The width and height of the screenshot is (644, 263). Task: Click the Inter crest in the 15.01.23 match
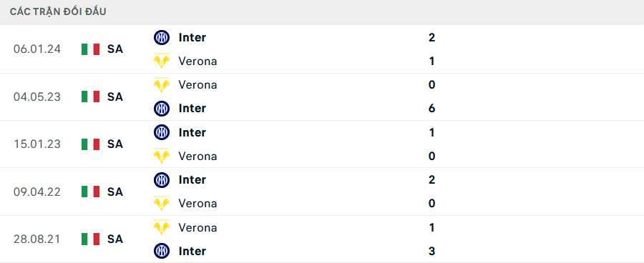click(x=162, y=132)
